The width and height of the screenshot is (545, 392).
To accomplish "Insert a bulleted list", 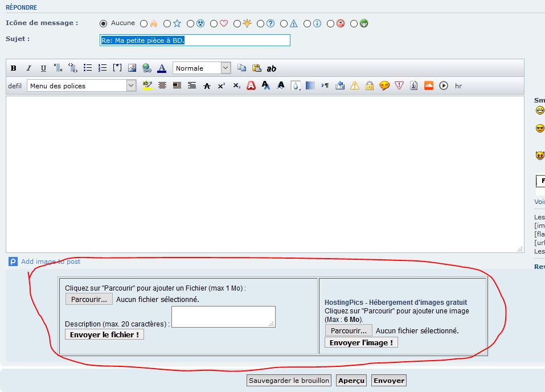I will click(x=88, y=68).
